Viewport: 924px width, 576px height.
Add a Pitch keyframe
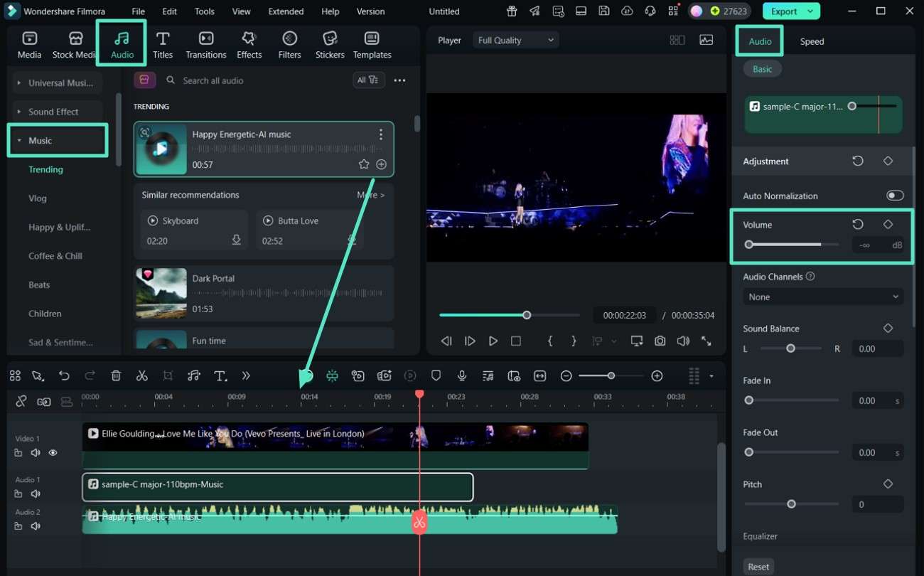[888, 484]
